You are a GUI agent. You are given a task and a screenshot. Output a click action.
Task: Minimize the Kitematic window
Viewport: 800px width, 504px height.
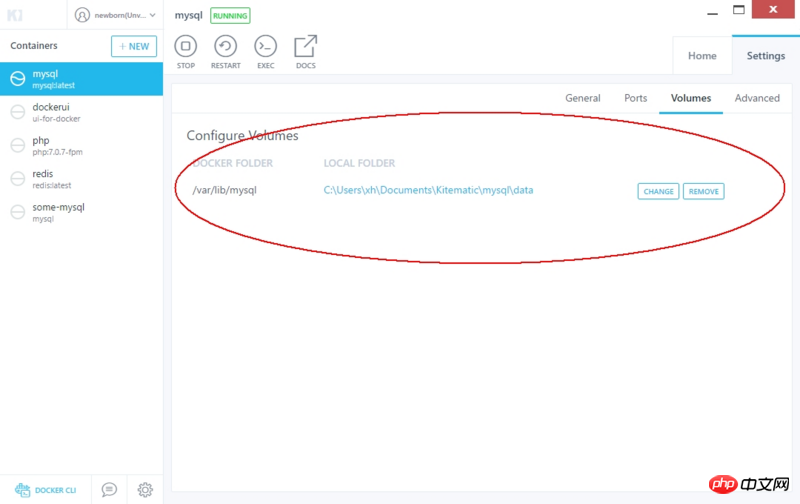click(712, 13)
